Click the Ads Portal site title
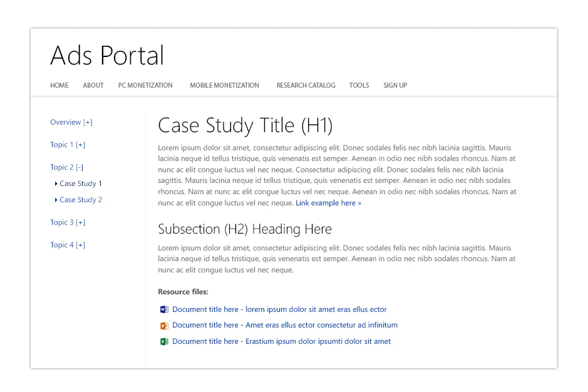The image size is (588, 392). (x=107, y=56)
